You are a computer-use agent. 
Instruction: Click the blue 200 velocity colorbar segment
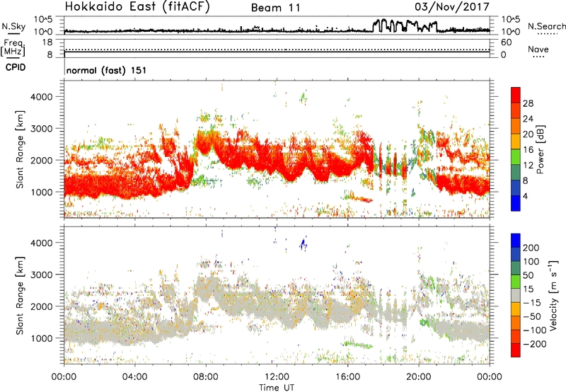pos(516,241)
